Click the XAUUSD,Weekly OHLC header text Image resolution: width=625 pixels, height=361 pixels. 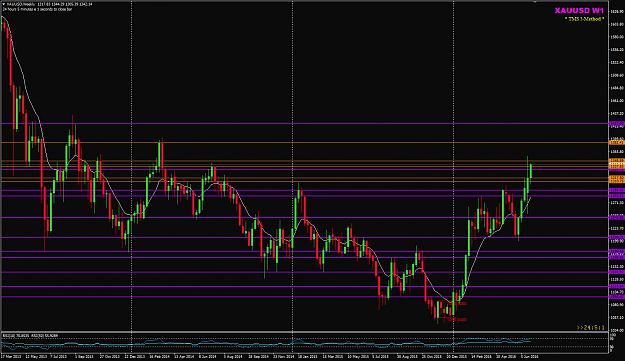pyautogui.click(x=49, y=4)
